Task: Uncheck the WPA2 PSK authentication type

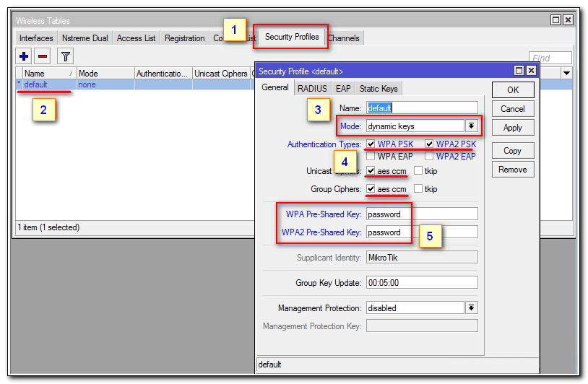Action: point(430,144)
